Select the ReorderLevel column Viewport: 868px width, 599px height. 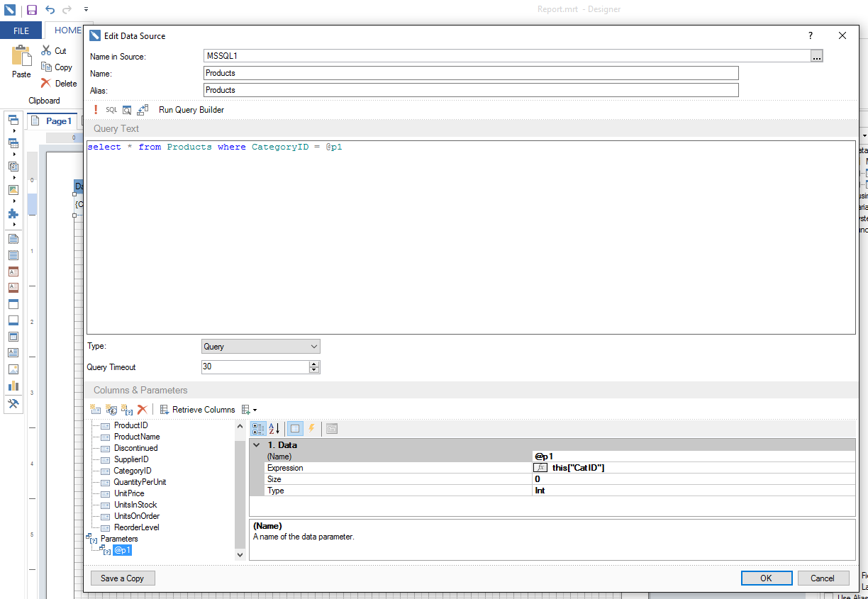(x=136, y=527)
